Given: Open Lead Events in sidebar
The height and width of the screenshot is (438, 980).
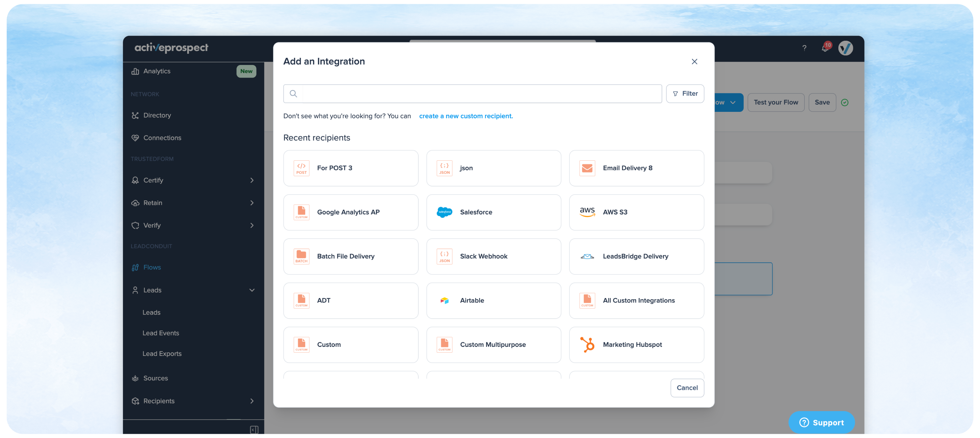Looking at the screenshot, I should (161, 333).
